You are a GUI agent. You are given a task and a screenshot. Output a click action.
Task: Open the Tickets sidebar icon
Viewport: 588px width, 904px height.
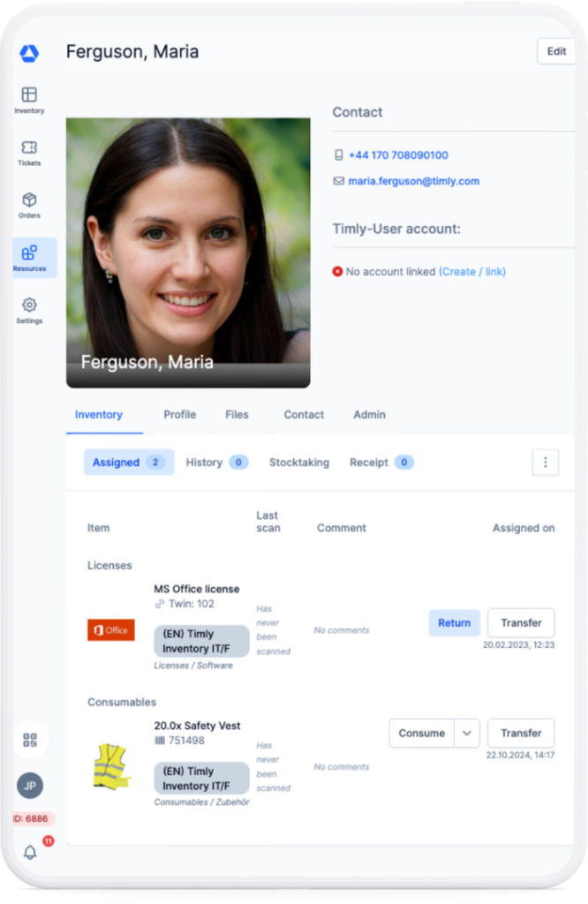pos(29,153)
